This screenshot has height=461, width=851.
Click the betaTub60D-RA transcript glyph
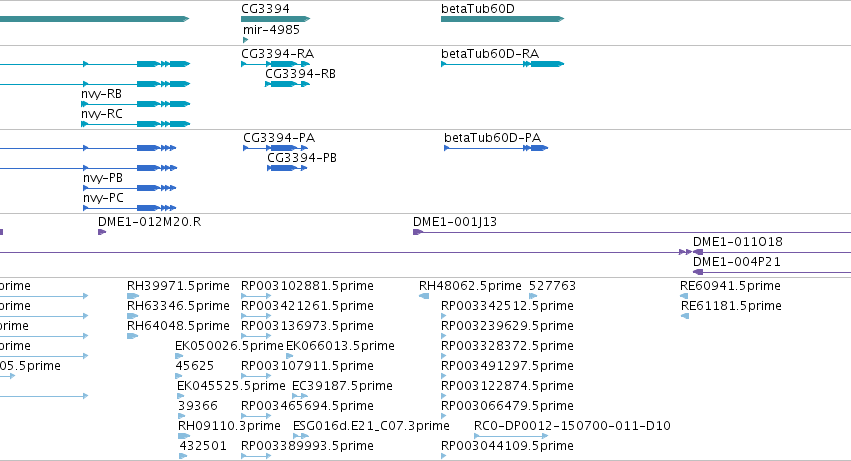click(503, 64)
